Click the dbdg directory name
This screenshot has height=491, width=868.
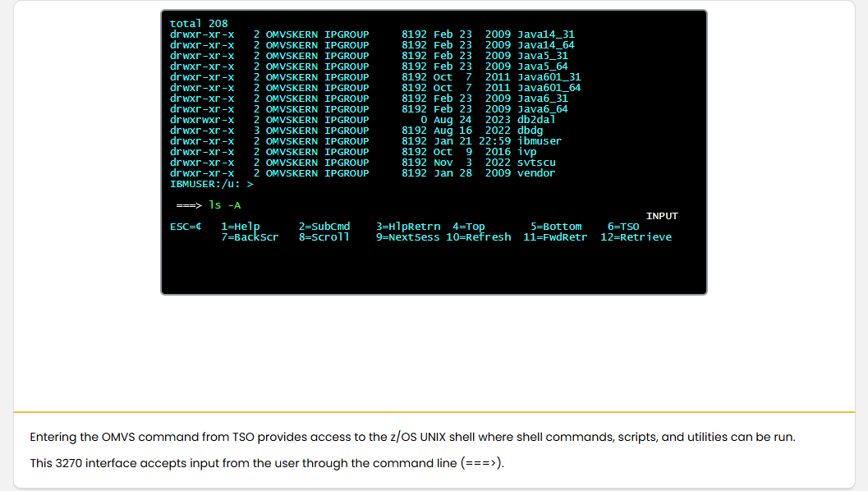530,131
